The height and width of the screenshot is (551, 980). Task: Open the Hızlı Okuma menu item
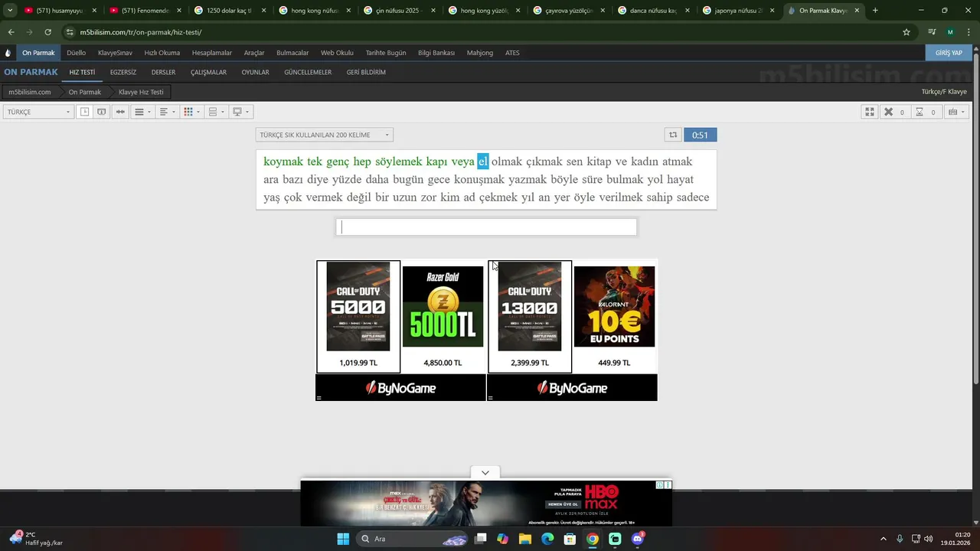pyautogui.click(x=162, y=53)
